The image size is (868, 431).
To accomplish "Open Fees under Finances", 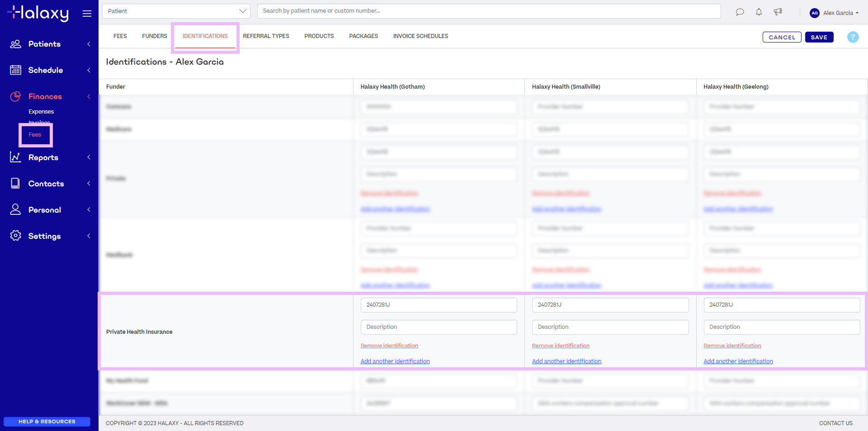I will point(35,135).
